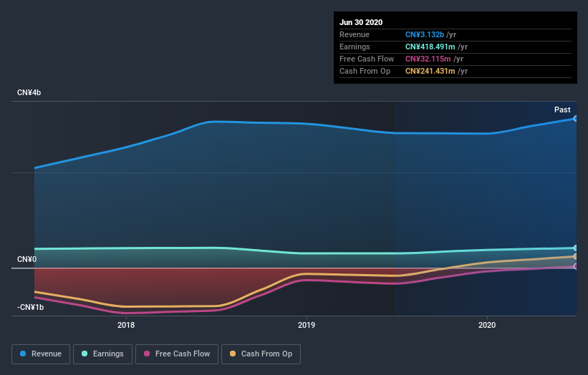The height and width of the screenshot is (375, 588).
Task: Click the 2020 x-axis label
Action: [x=487, y=325]
